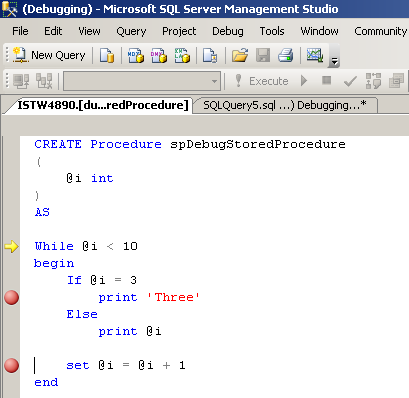The width and height of the screenshot is (409, 398).
Task: Click the Execute button
Action: (262, 81)
